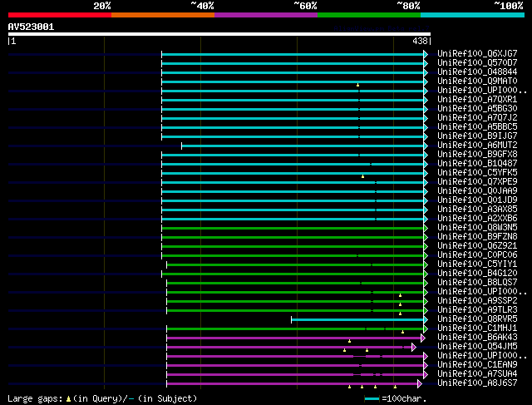Viewport: 532px width, 405px height.
Task: Select the UniRef100_Q0JAA9 label
Action: 477,191
